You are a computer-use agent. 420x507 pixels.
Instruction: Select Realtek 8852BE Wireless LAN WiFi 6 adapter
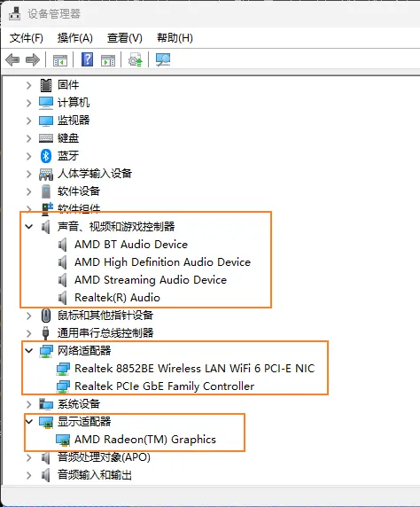[x=195, y=369]
